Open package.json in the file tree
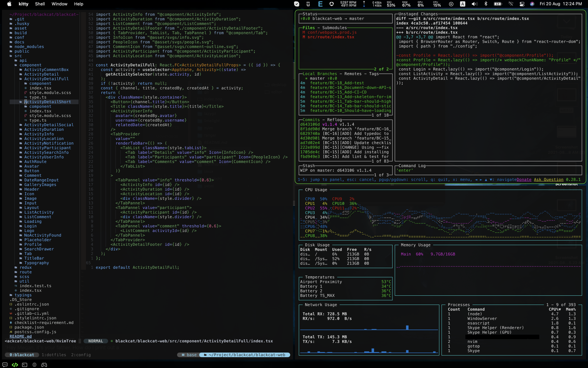This screenshot has width=588, height=368. coord(29,327)
